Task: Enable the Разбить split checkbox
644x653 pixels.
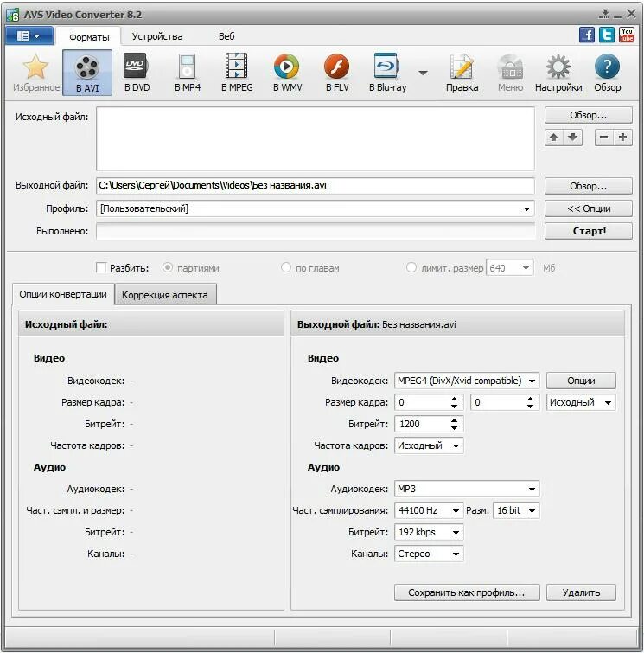Action: tap(101, 267)
